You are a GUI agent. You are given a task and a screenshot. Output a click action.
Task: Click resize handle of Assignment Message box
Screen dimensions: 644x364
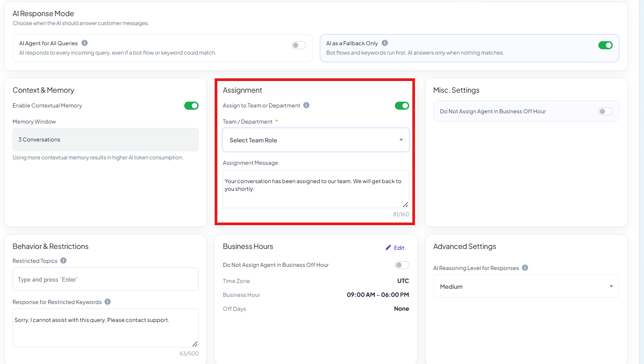[x=405, y=205]
